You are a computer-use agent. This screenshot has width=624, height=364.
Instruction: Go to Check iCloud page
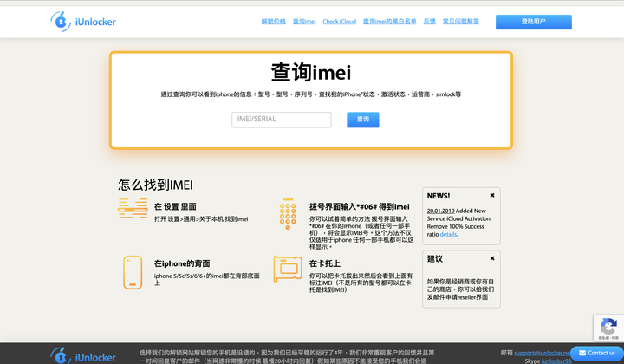pyautogui.click(x=339, y=22)
